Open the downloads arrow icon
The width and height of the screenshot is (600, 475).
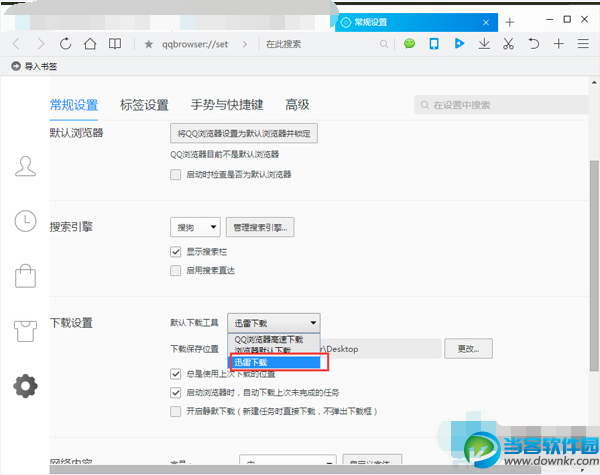[484, 44]
